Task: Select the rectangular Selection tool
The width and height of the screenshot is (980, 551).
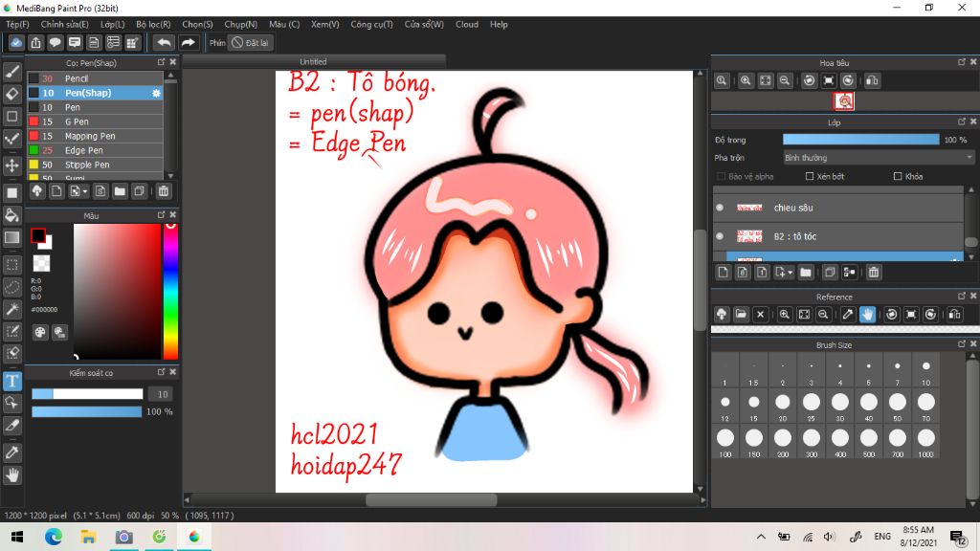Action: [11, 265]
